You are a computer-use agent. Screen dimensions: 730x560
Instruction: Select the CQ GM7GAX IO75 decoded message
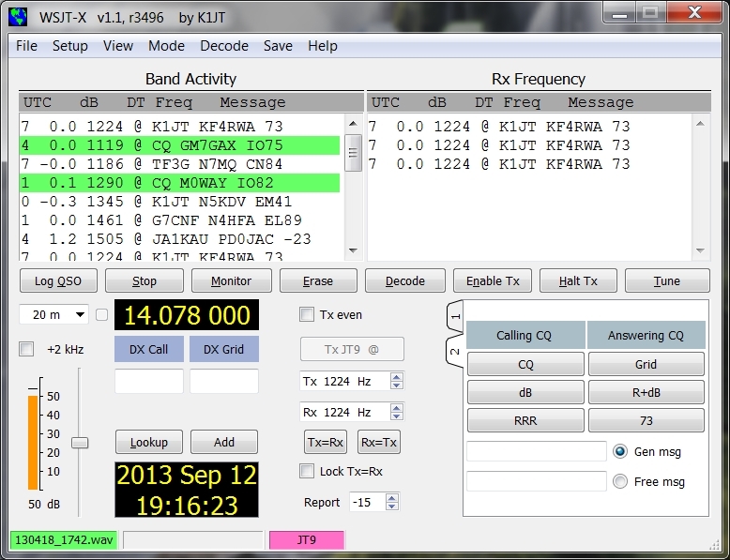tap(178, 145)
